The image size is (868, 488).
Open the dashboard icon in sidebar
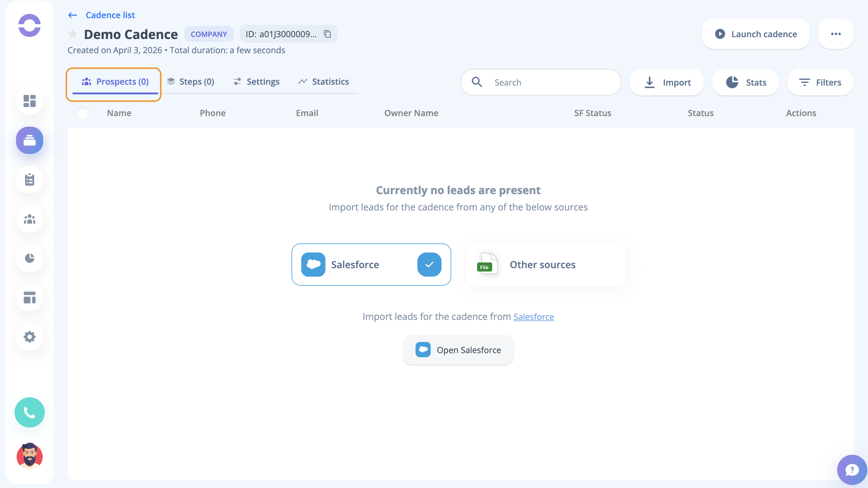(x=30, y=101)
